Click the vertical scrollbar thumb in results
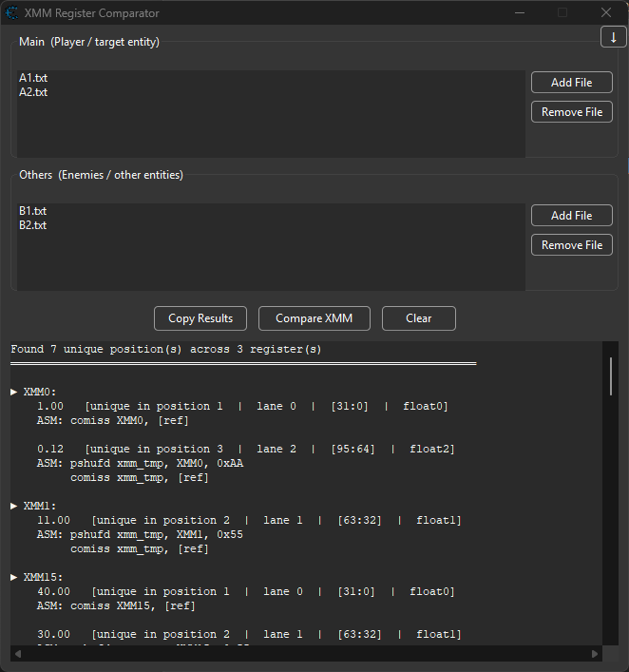Image resolution: width=629 pixels, height=672 pixels. point(611,376)
